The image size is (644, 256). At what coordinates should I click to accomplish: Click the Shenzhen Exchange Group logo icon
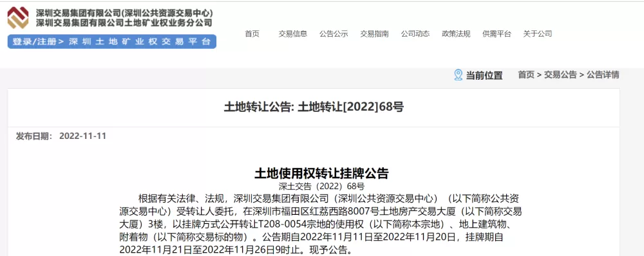[x=18, y=17]
